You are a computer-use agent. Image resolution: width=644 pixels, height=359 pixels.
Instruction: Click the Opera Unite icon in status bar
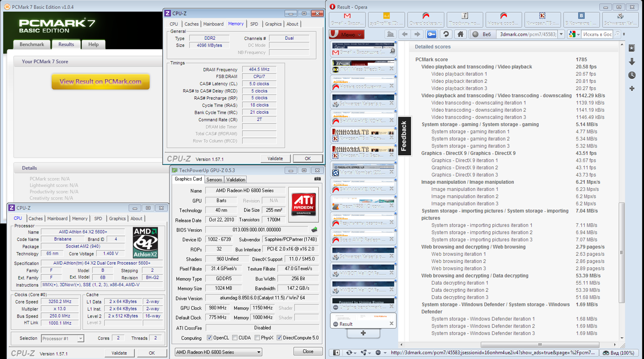pos(363,353)
